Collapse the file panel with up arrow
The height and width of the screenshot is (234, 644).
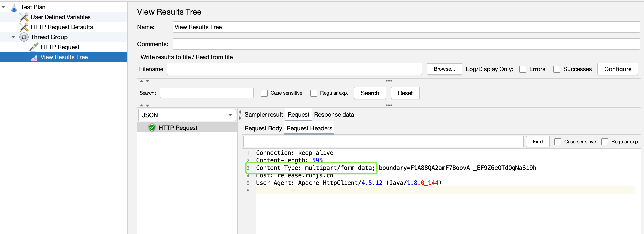pos(141,81)
